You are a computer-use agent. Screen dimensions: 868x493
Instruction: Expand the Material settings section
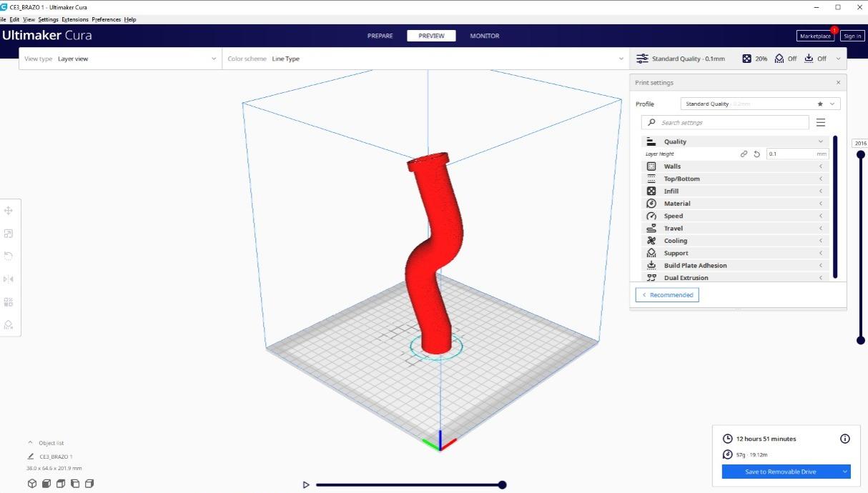tap(736, 204)
